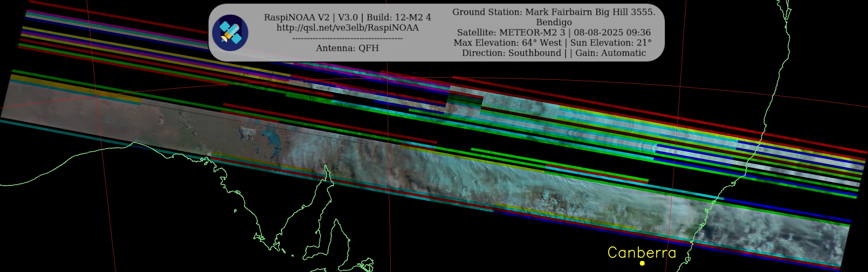Open the qsl.net RaspiNOAA URL

[x=347, y=27]
